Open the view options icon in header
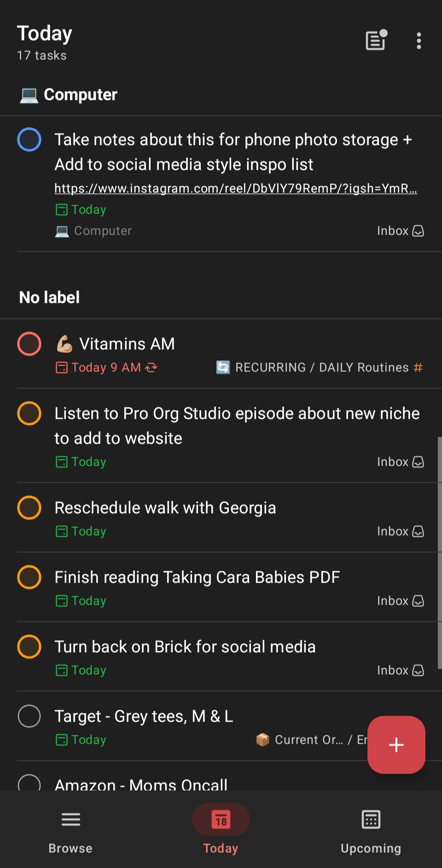The width and height of the screenshot is (442, 868). click(x=376, y=41)
